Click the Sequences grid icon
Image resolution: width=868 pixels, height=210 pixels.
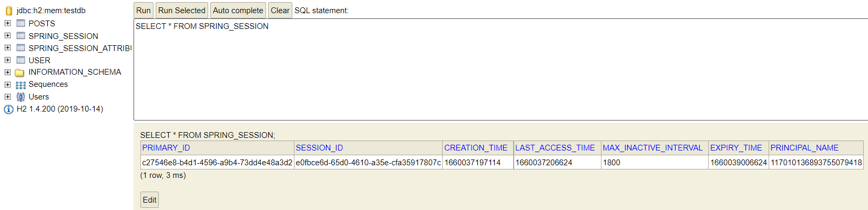pos(21,85)
